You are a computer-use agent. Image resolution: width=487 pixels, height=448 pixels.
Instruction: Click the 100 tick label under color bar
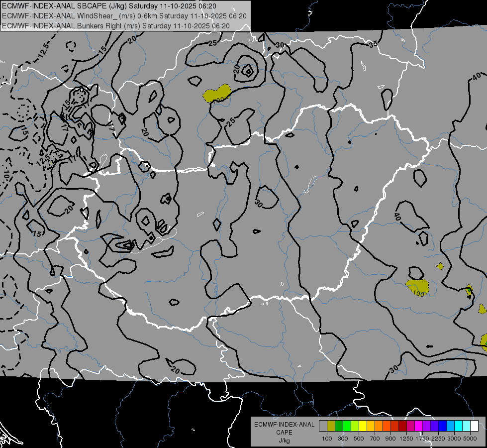click(x=327, y=439)
